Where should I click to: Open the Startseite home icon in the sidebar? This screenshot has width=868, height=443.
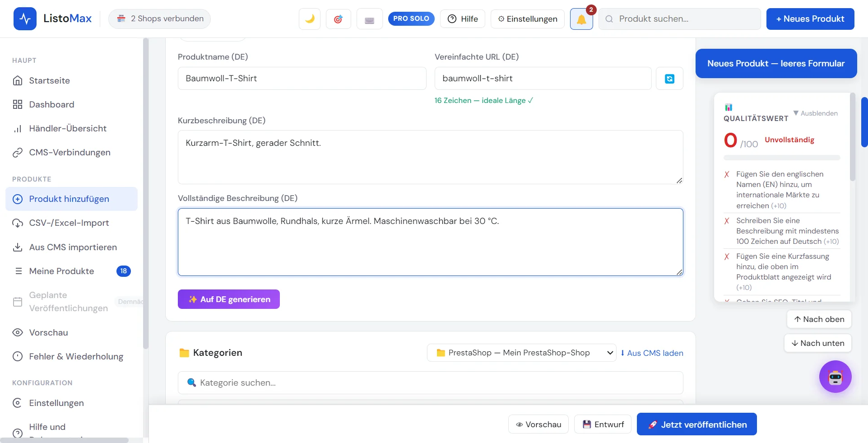tap(71, 80)
